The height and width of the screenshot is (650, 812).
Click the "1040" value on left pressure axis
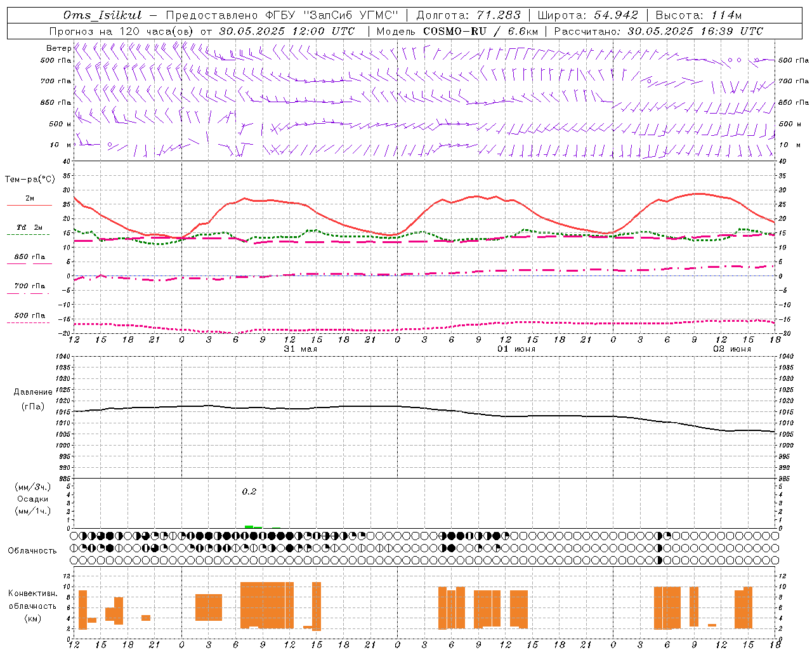(63, 357)
